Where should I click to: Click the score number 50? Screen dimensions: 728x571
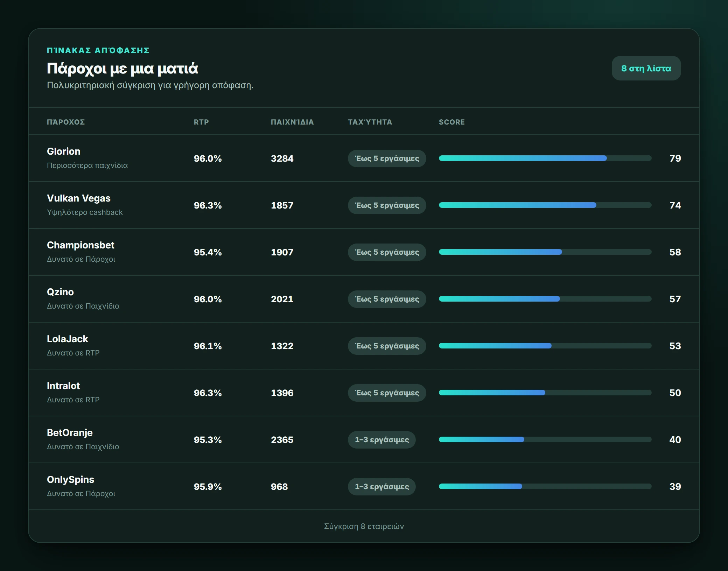pyautogui.click(x=675, y=393)
